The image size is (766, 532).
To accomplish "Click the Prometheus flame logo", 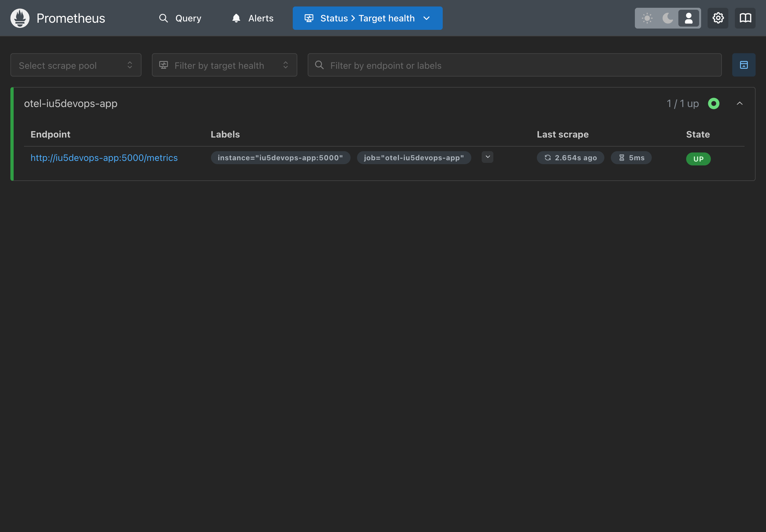I will [20, 18].
